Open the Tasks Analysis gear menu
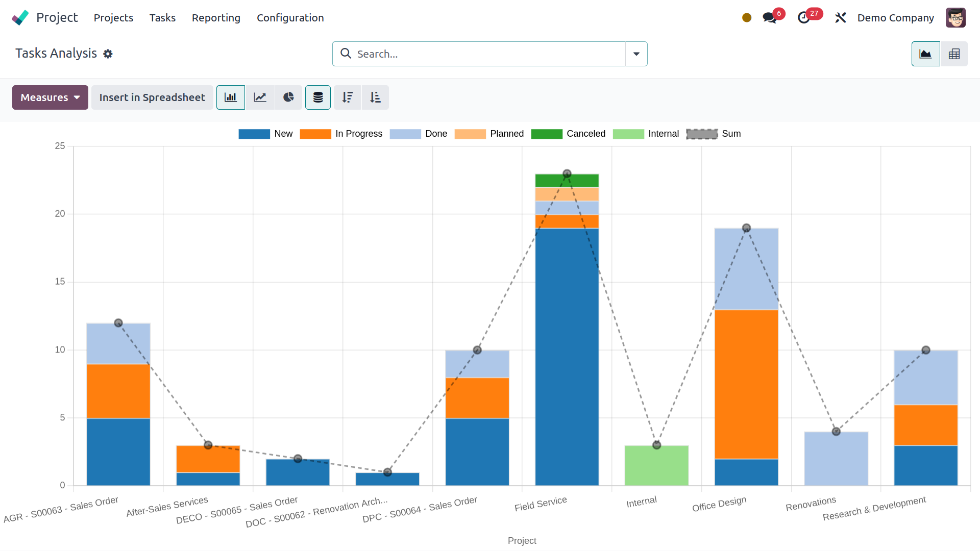 click(108, 54)
